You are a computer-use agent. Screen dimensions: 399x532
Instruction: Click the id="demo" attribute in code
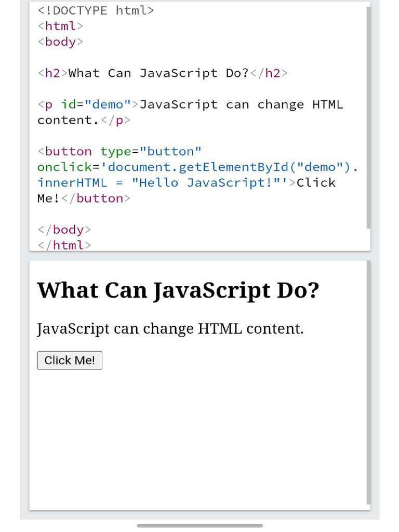96,104
